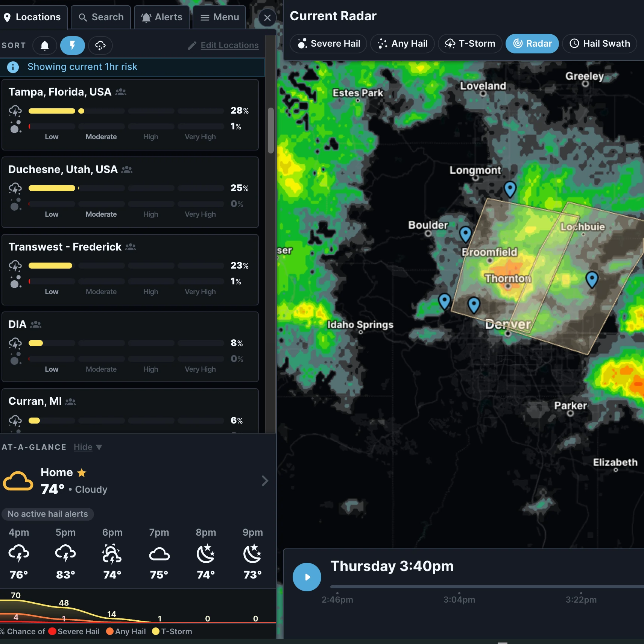The height and width of the screenshot is (644, 644).
Task: Open the Menu dropdown
Action: pyautogui.click(x=219, y=17)
